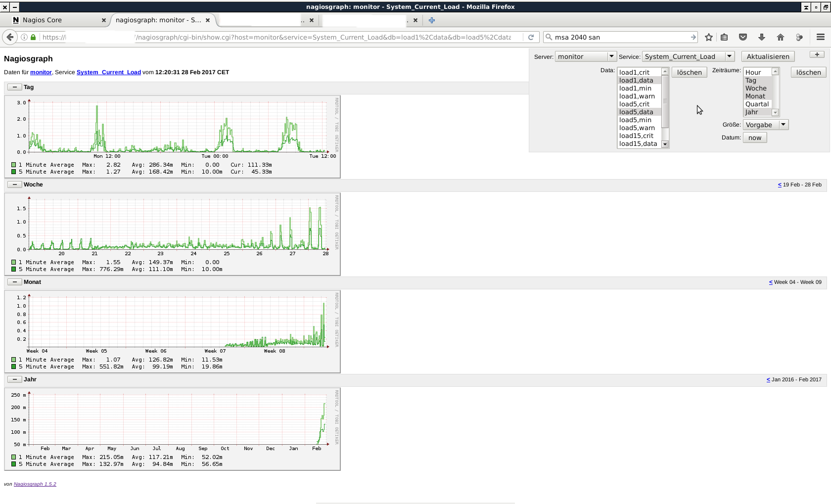Click the Data list scrollbar down arrow
This screenshot has width=831, height=504.
coord(665,144)
